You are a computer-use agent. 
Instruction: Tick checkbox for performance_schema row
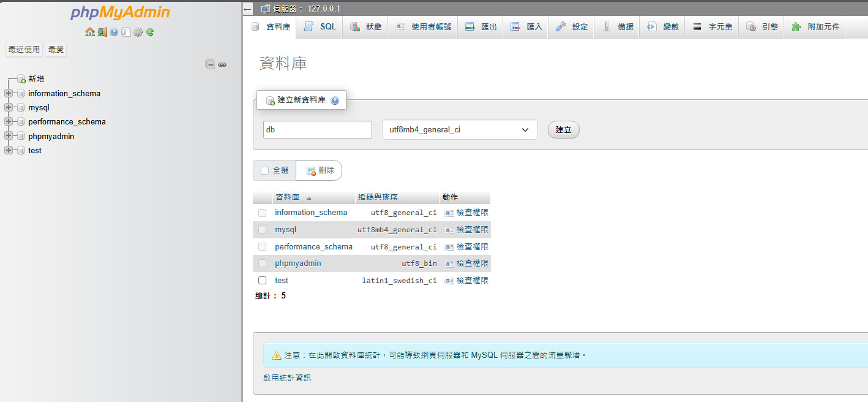click(262, 247)
